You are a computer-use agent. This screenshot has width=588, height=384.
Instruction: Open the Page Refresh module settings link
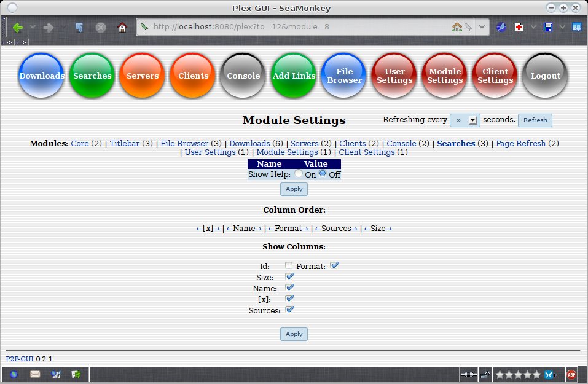(520, 144)
